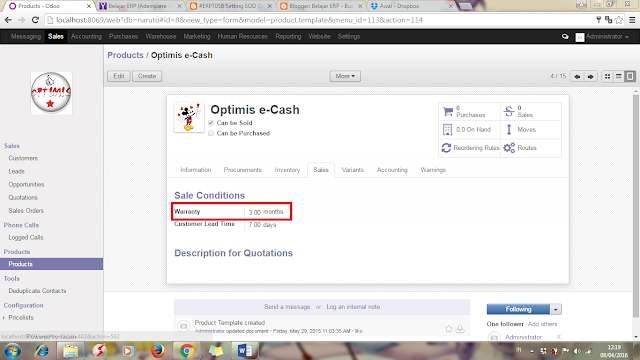640x360 pixels.
Task: Open the Moves stat button
Action: [531, 129]
